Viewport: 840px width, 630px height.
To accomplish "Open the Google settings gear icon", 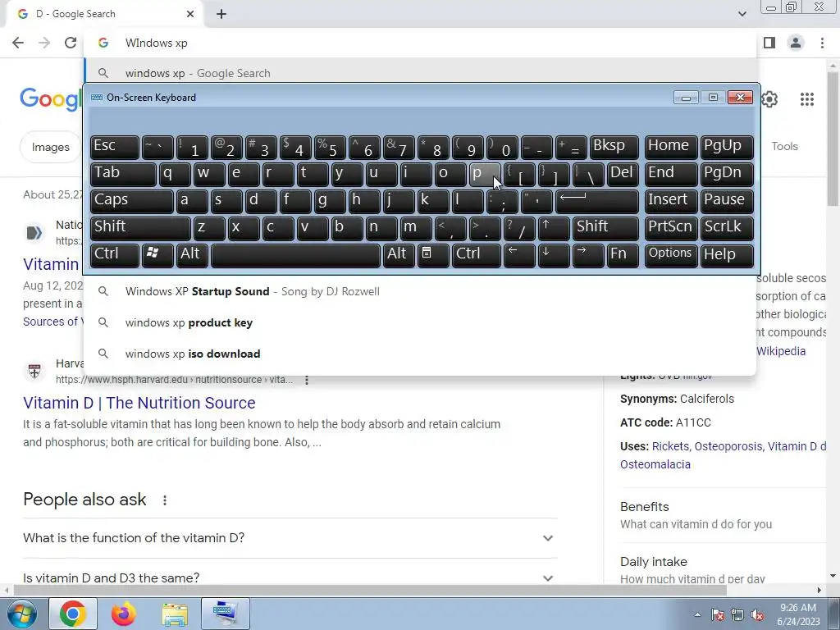I will point(769,99).
